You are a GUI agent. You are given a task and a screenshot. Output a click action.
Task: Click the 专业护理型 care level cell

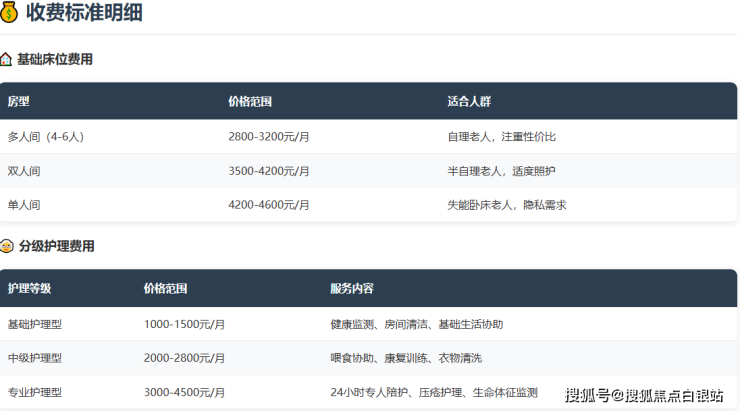click(35, 392)
